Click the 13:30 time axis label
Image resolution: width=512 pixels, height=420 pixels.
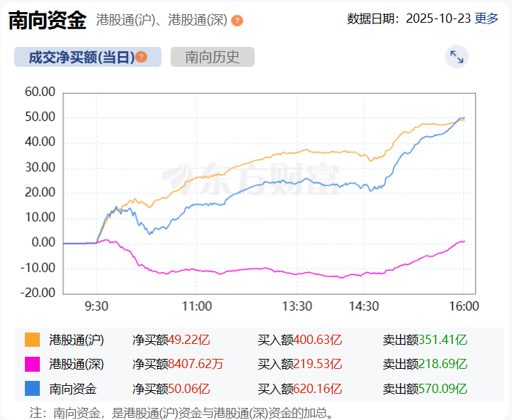point(297,306)
